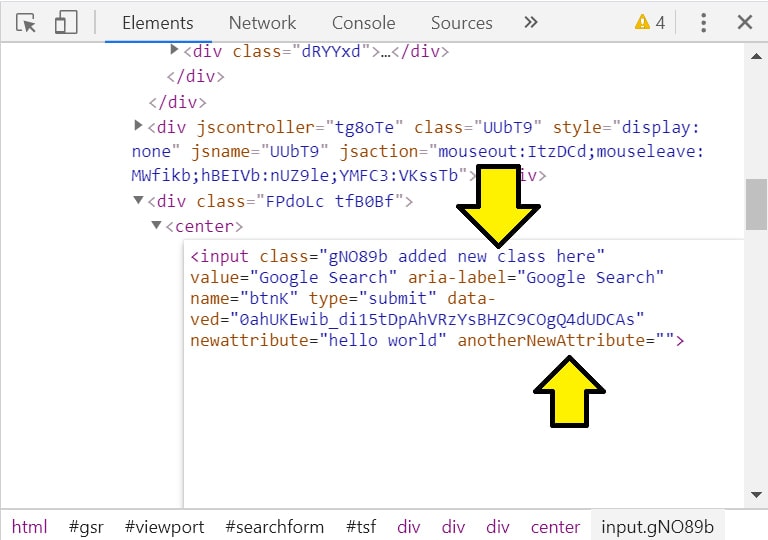Screen dimensions: 768x540
Task: Open the Console tab
Action: pos(363,22)
